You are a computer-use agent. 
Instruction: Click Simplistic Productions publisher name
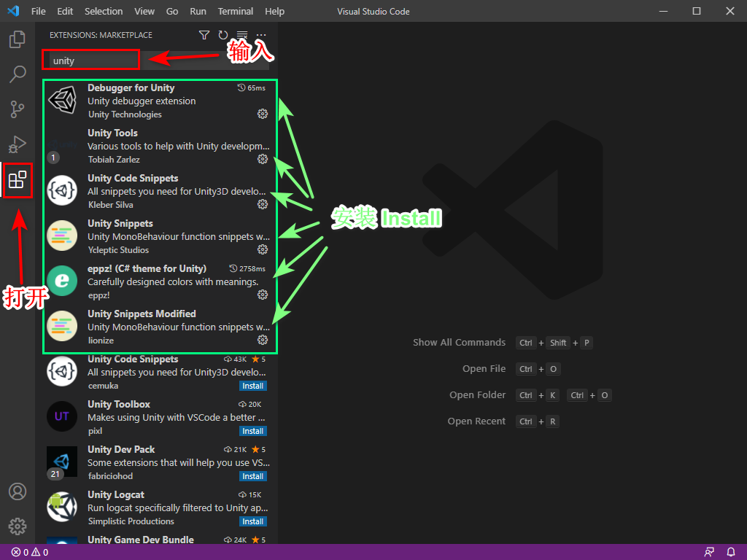pos(131,521)
